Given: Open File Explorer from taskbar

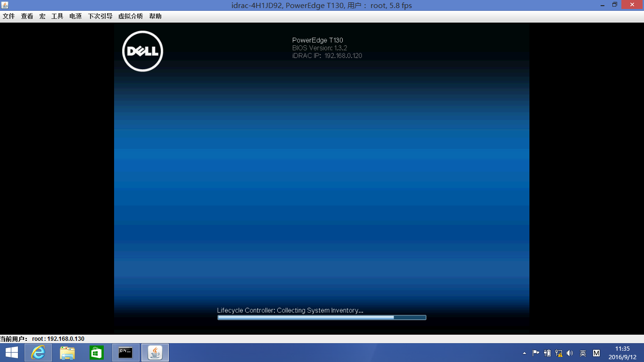Looking at the screenshot, I should (67, 353).
